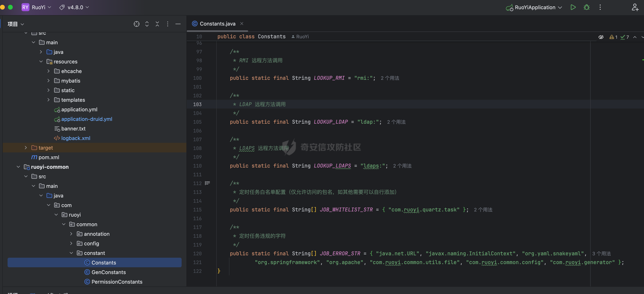Expand the static folder

49,90
